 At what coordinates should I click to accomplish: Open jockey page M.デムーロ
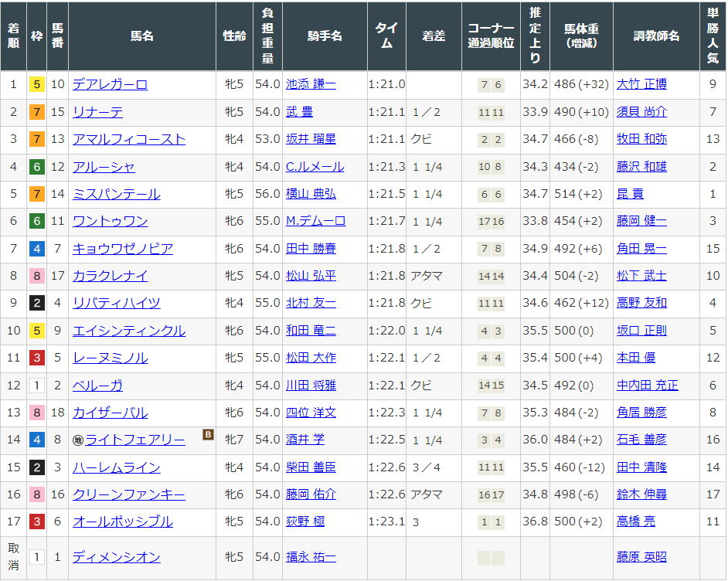pos(316,221)
